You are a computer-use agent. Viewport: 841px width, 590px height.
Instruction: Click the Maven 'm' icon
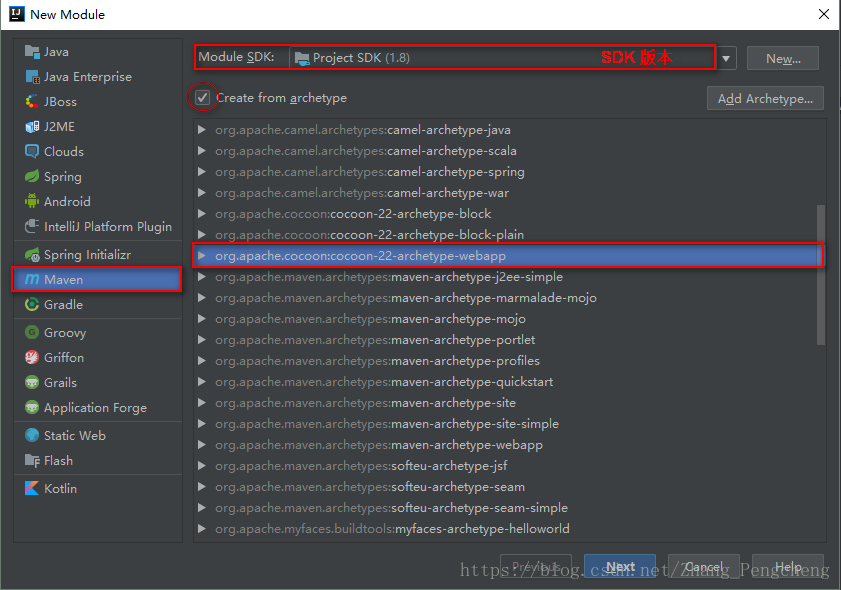(x=32, y=279)
